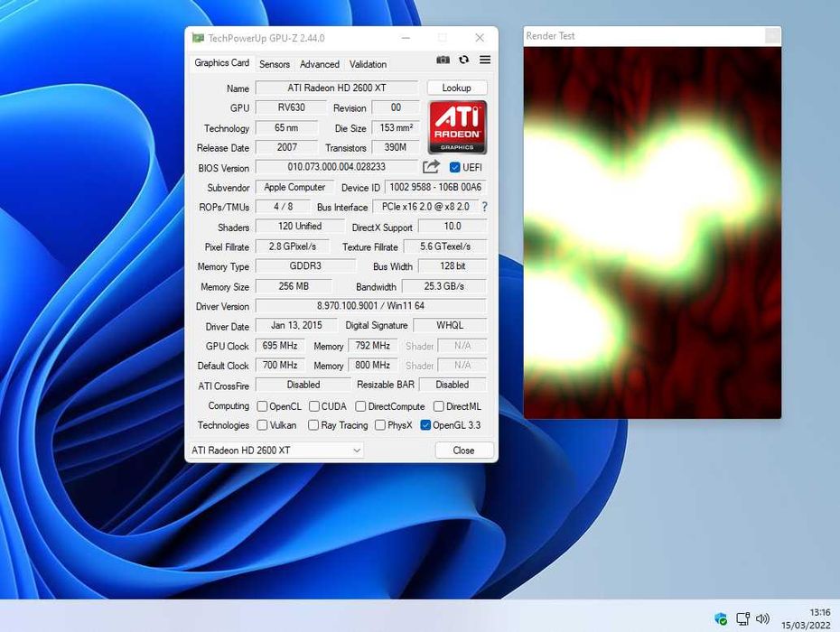Click the DirectX Support 10.0 field
840x632 pixels.
pos(453,227)
